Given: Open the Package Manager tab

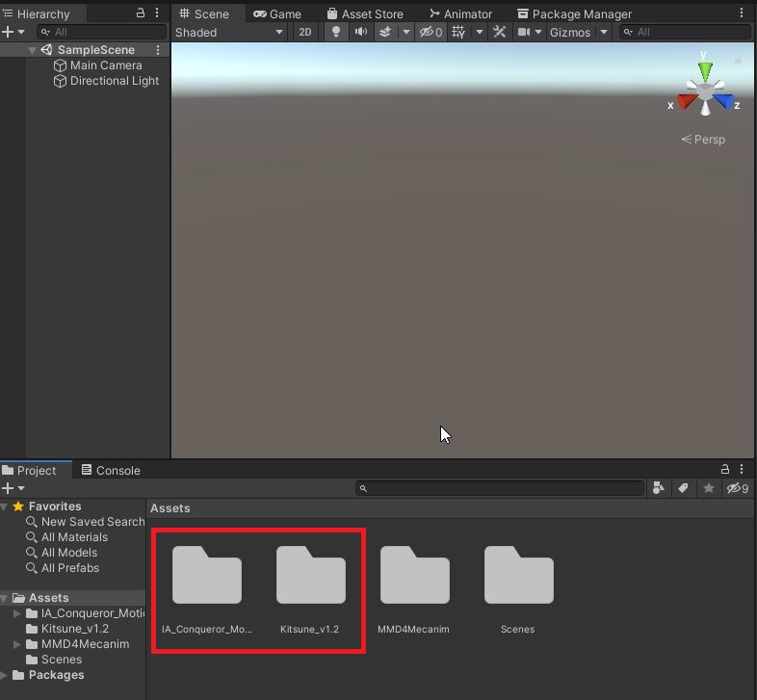Looking at the screenshot, I should [x=575, y=14].
